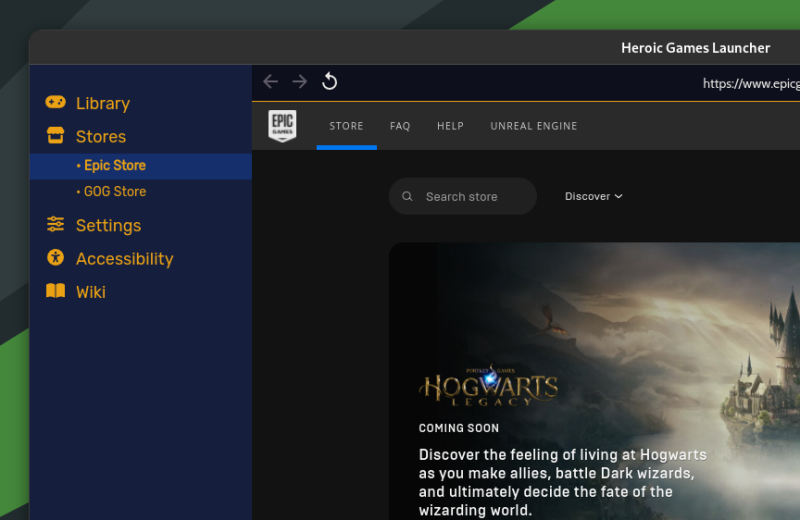Click the store URL text
This screenshot has height=520, width=800.
751,83
